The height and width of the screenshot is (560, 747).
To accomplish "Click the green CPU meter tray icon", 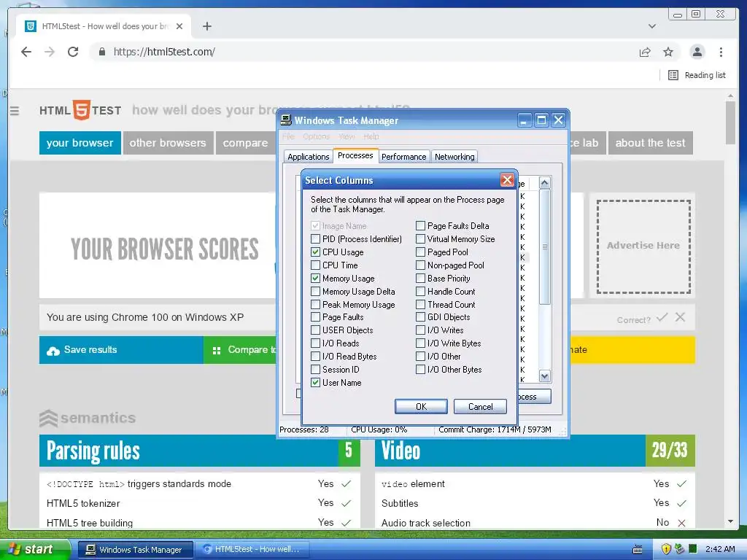I will 693,549.
